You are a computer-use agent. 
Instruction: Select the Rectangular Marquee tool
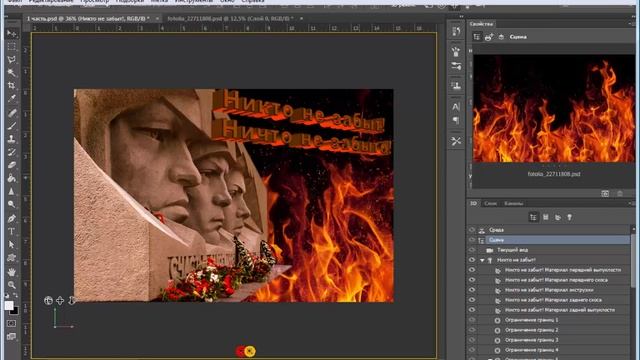pos(11,47)
